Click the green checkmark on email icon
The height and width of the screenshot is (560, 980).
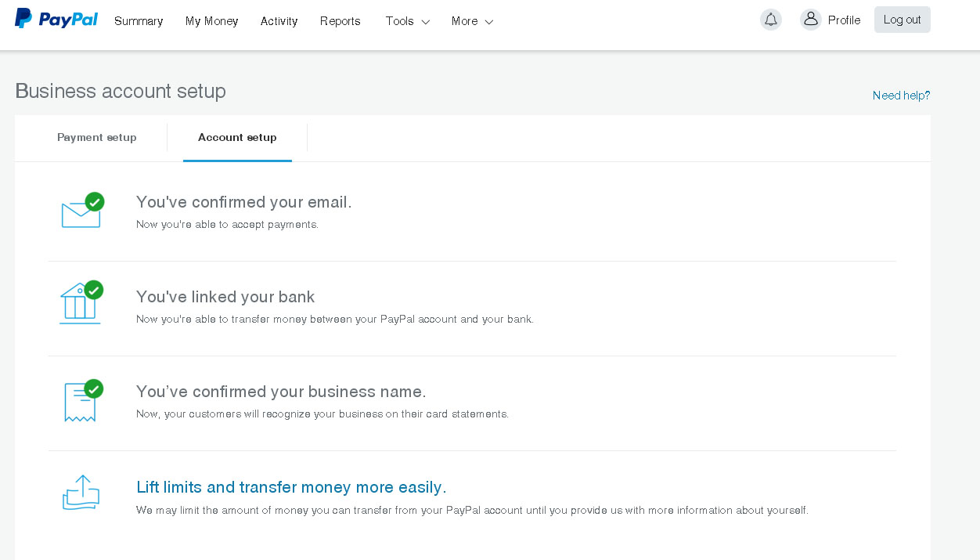click(x=95, y=202)
